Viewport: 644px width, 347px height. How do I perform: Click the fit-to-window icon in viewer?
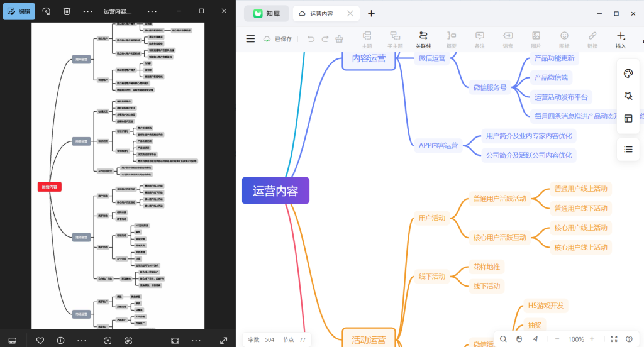click(x=175, y=341)
